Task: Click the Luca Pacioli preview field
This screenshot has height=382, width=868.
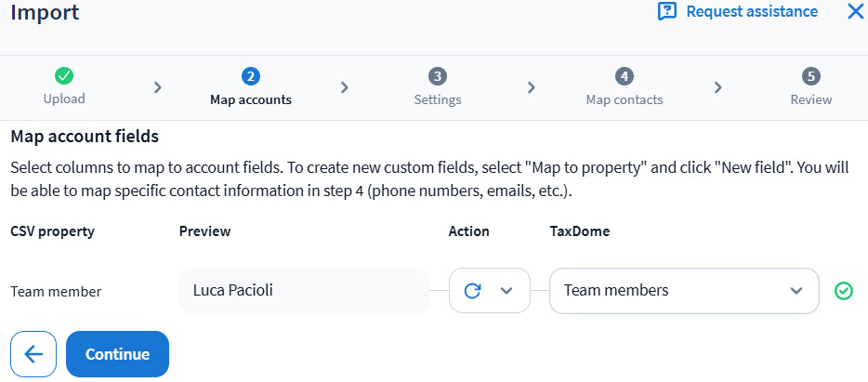Action: point(304,291)
